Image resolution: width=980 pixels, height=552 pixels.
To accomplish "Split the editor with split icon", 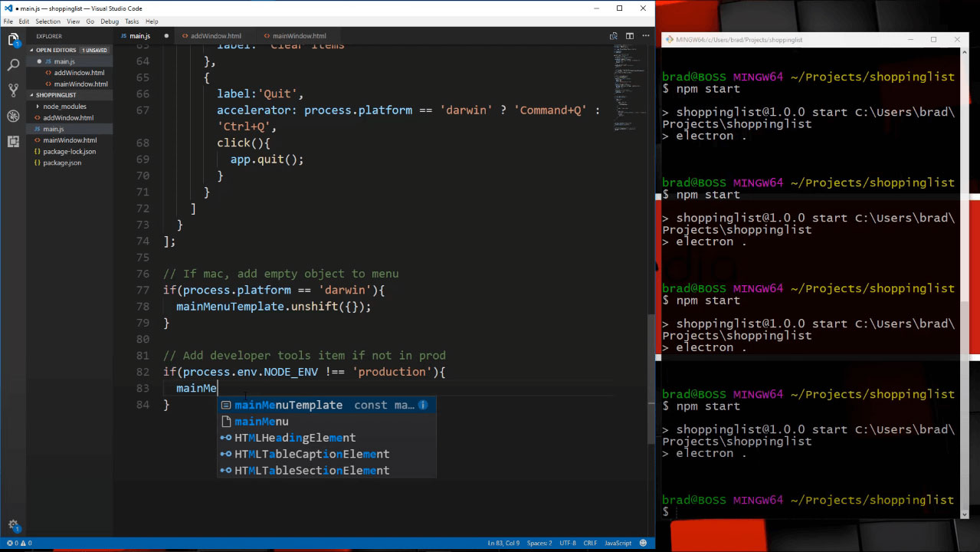I will (630, 36).
